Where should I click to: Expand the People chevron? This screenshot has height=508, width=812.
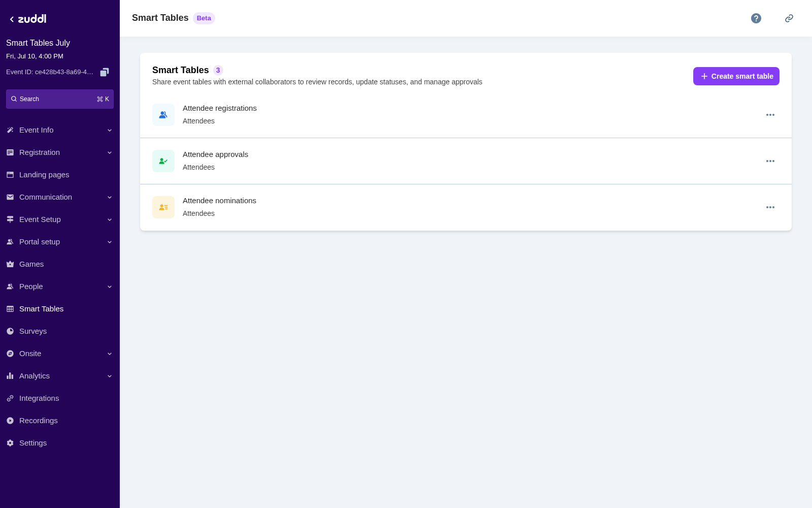(110, 287)
